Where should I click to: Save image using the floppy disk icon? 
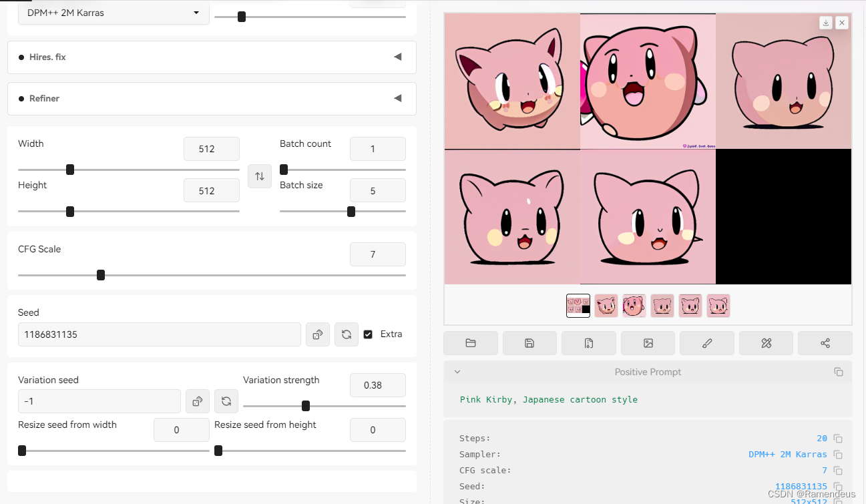[529, 343]
